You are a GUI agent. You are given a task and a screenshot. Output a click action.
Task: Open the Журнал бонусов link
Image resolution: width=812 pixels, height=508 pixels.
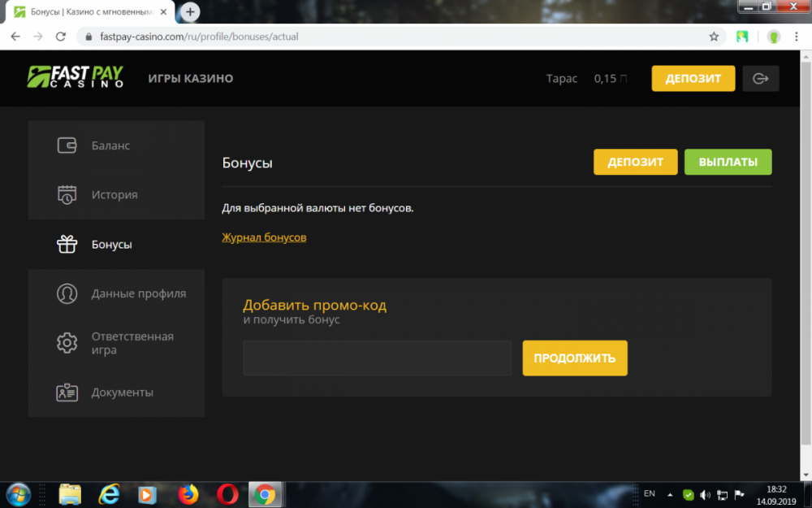[264, 237]
